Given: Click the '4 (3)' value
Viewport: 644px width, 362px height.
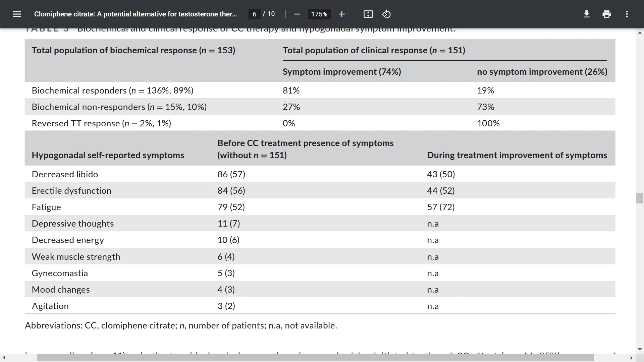Looking at the screenshot, I should pos(226,290).
